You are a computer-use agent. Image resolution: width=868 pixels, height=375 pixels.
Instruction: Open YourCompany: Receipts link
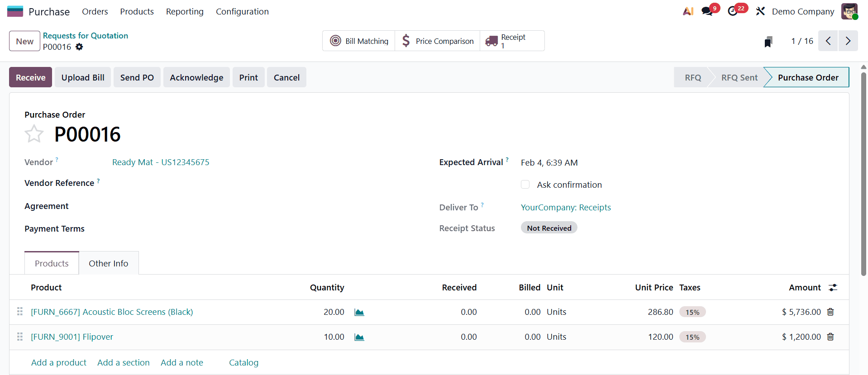(566, 207)
